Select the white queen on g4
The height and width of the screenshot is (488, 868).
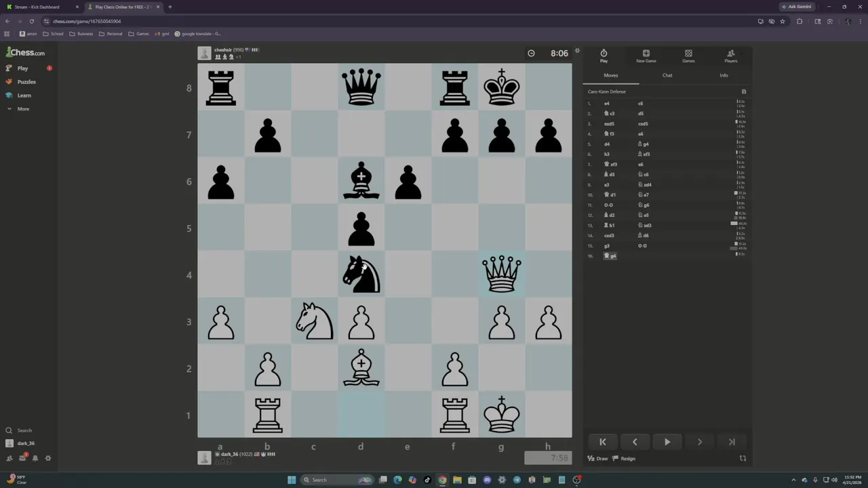[501, 274]
